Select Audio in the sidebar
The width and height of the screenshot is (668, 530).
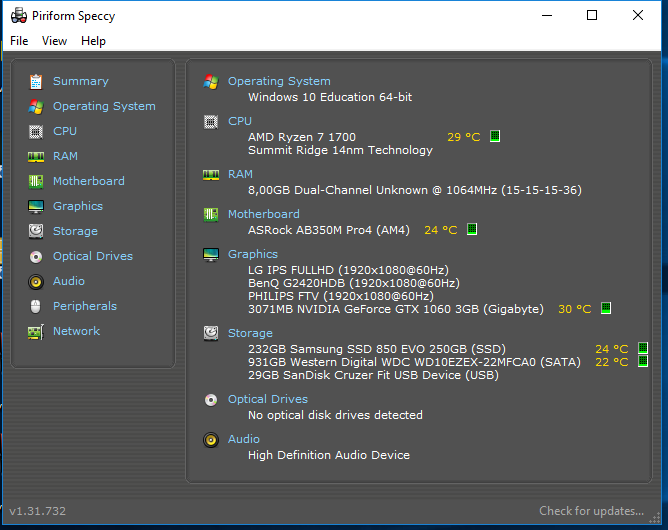click(x=69, y=281)
